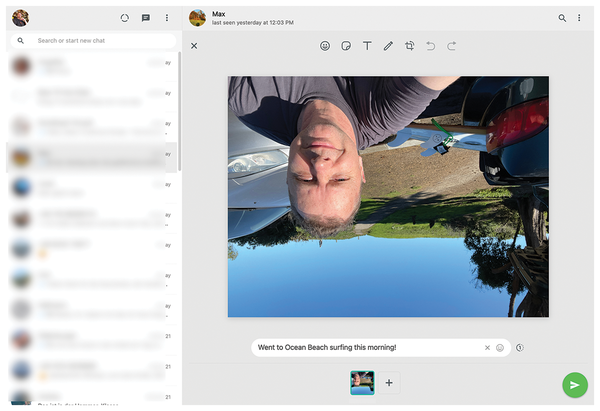Clear the caption text
This screenshot has height=411, width=600.
click(487, 348)
